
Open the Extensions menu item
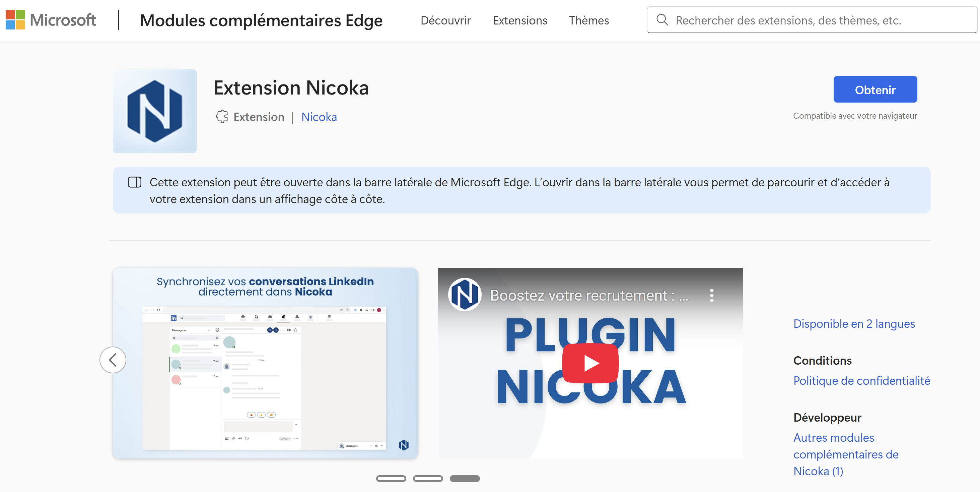click(520, 20)
